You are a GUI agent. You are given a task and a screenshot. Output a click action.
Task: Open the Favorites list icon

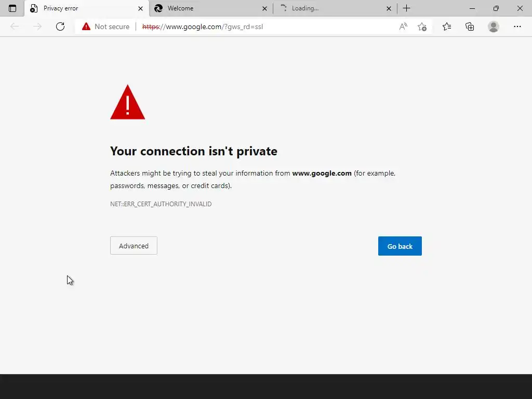(447, 26)
